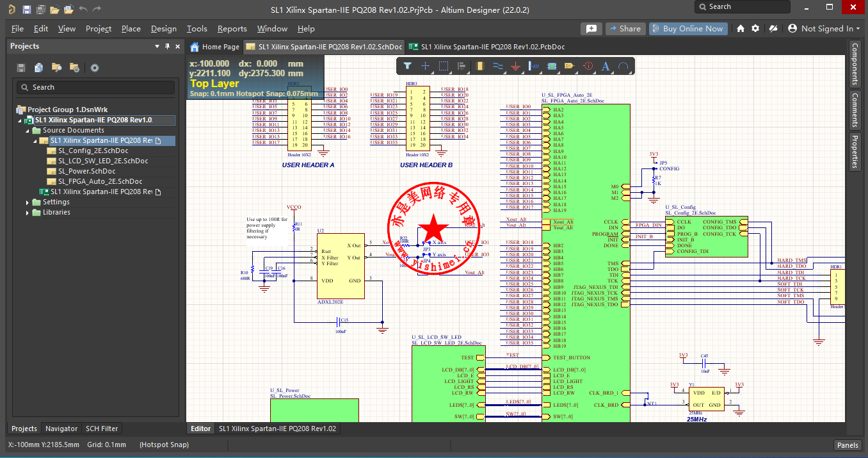Screen dimensions: 868x458
Task: Click the Share button
Action: pos(624,29)
